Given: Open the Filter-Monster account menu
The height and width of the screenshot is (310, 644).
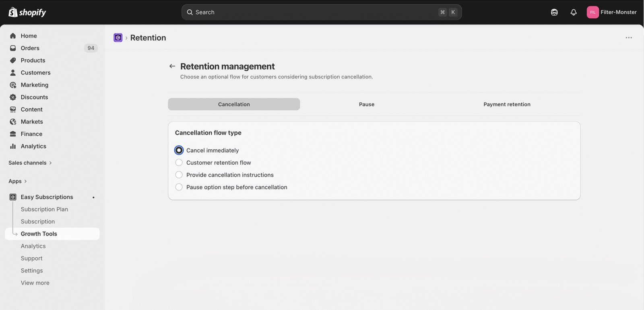Looking at the screenshot, I should [612, 12].
